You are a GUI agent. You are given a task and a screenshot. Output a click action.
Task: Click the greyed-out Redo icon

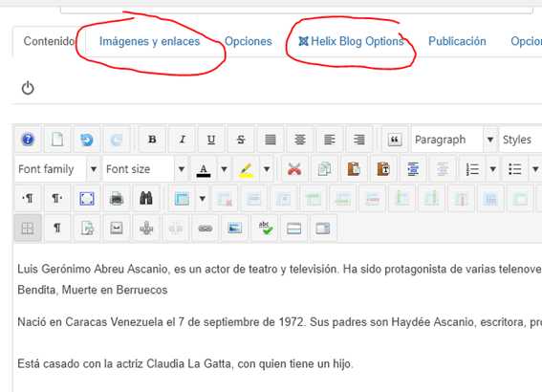click(117, 140)
